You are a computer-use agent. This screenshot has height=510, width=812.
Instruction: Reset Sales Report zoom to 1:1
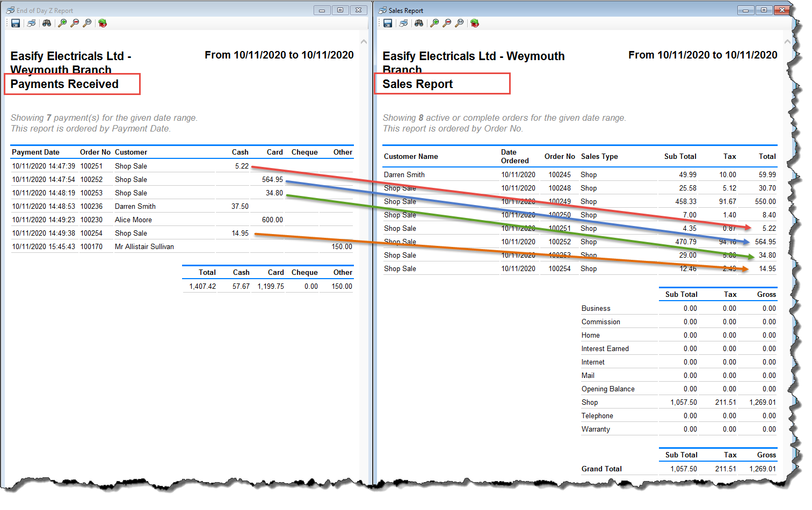coord(459,23)
